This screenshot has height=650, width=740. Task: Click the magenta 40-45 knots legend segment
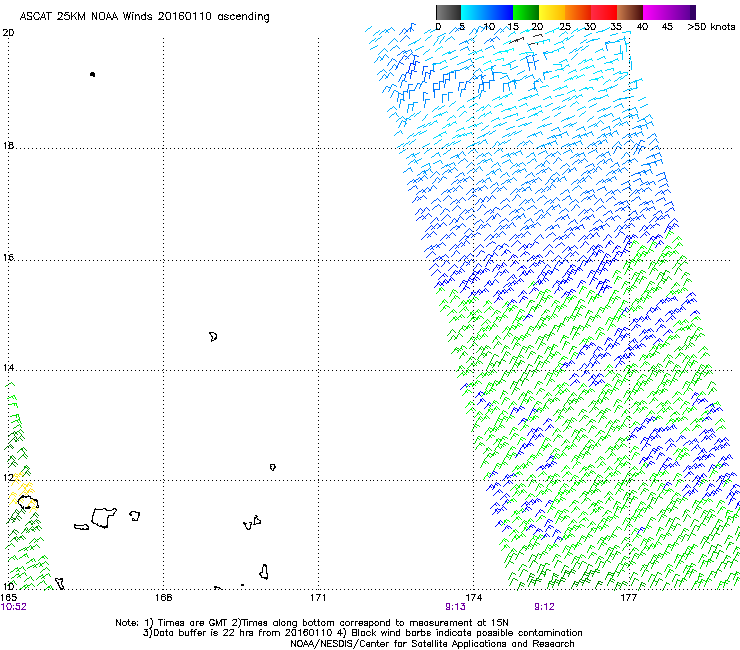(656, 12)
